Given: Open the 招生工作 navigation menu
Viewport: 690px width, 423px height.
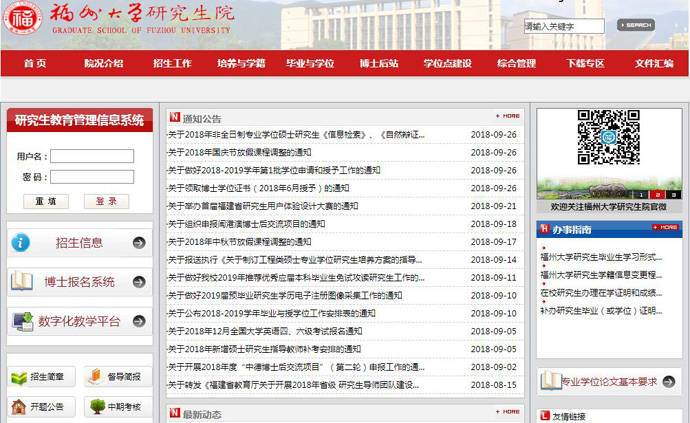Looking at the screenshot, I should pos(172,63).
